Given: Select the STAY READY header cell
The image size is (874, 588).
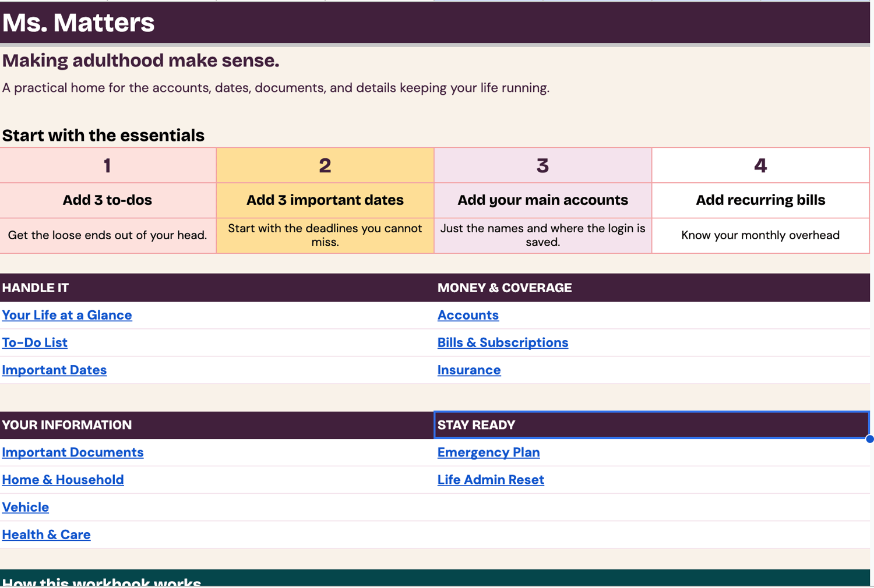Looking at the screenshot, I should click(652, 425).
